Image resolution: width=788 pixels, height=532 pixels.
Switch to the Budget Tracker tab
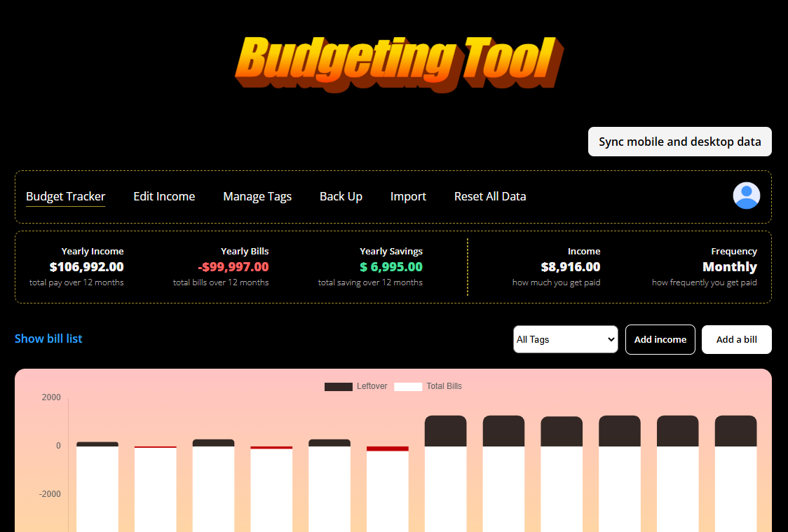click(x=65, y=196)
